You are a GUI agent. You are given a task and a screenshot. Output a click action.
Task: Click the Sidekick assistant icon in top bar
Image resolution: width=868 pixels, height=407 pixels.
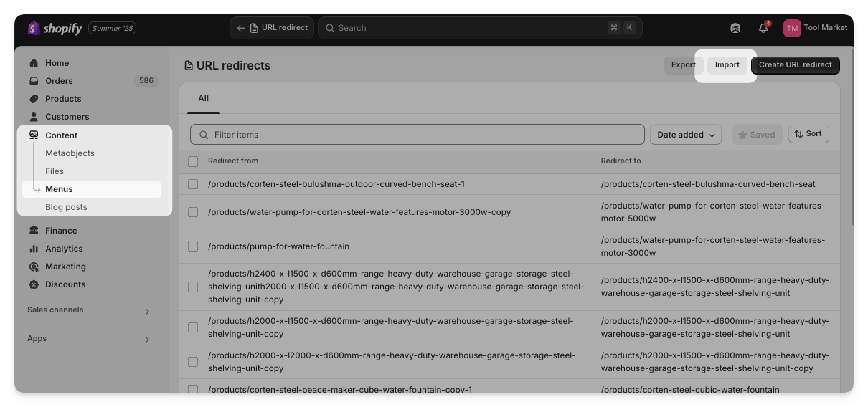735,28
